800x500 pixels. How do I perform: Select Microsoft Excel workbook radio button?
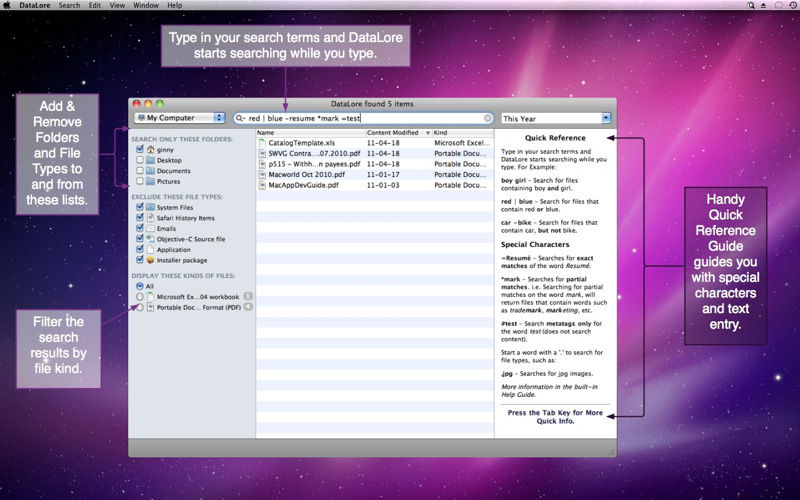click(x=140, y=296)
